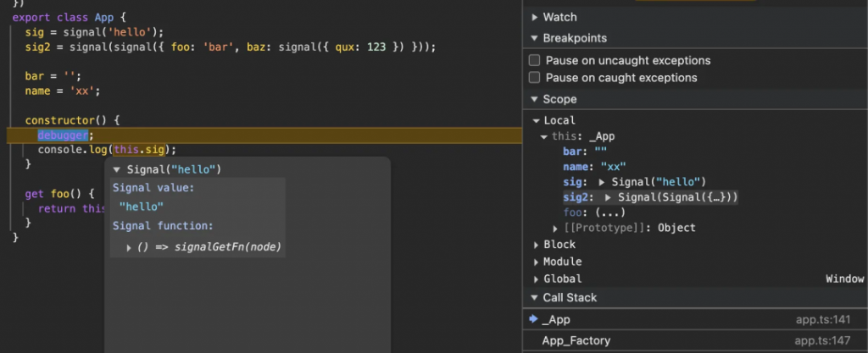Expand the sig2 Signal value arrow
868x353 pixels.
point(609,197)
